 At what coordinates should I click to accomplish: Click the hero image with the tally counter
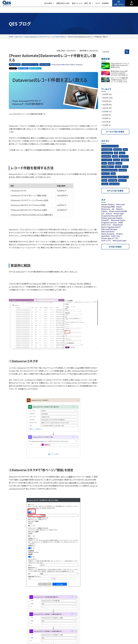click(x=53, y=90)
